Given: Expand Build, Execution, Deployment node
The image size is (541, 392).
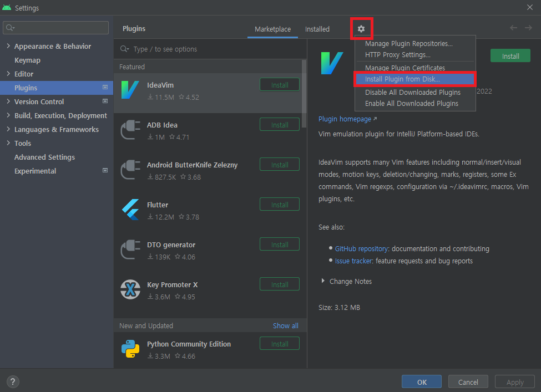Looking at the screenshot, I should tap(8, 115).
